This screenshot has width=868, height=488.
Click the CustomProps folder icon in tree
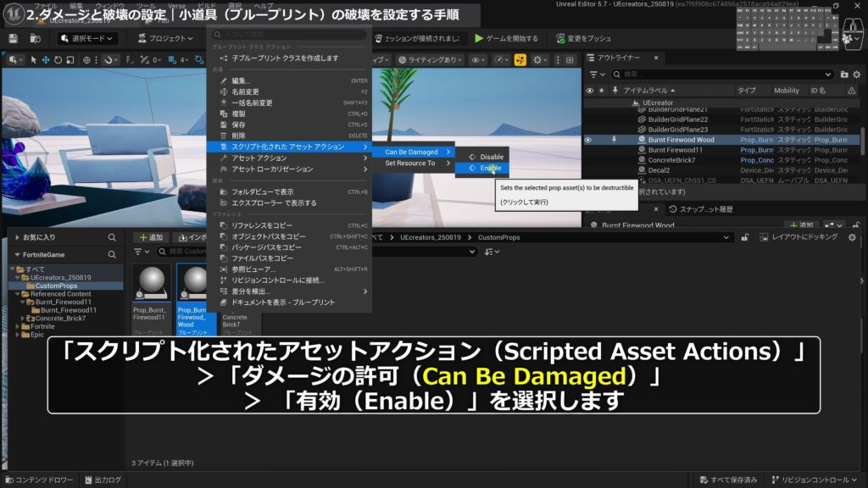pos(31,286)
